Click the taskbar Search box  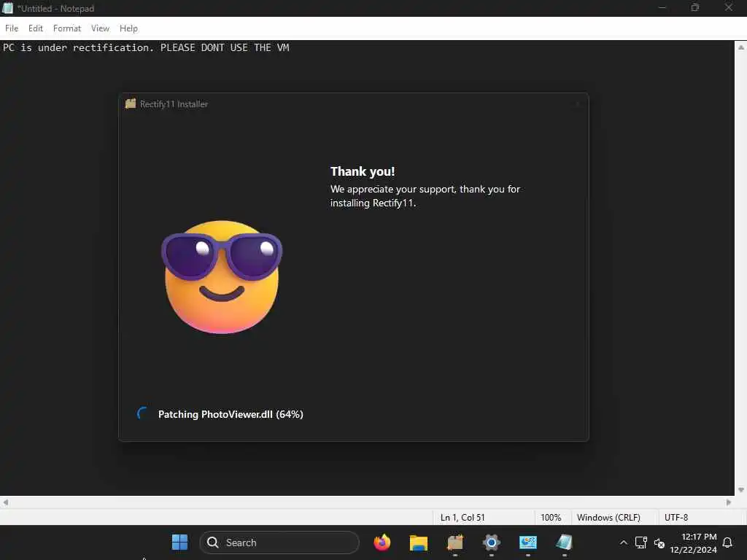[x=279, y=542]
